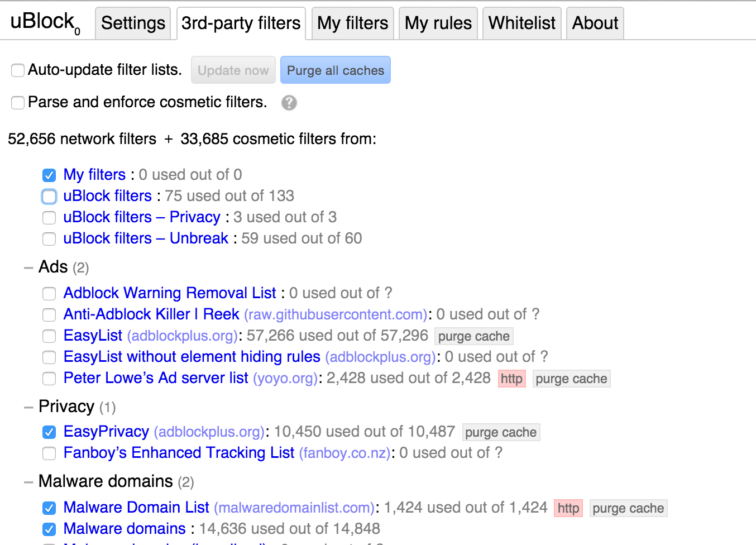Go to the Settings tab
This screenshot has height=545, width=756.
click(133, 23)
